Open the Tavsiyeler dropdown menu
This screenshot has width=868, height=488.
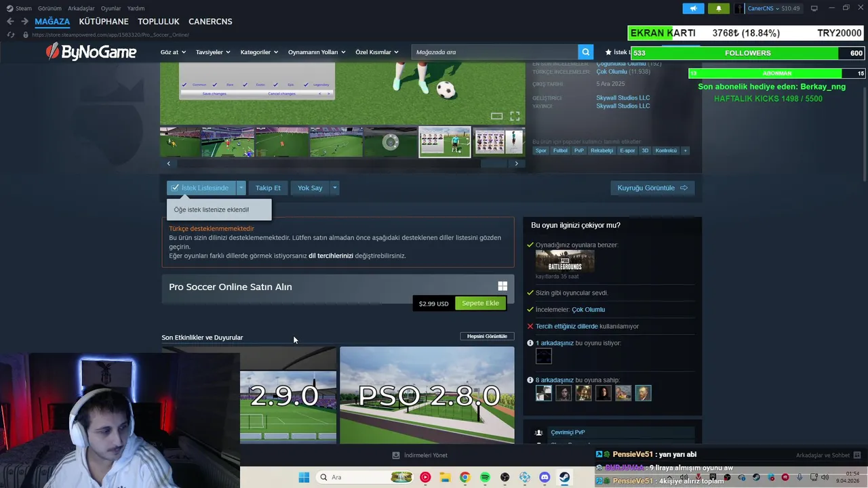point(213,52)
